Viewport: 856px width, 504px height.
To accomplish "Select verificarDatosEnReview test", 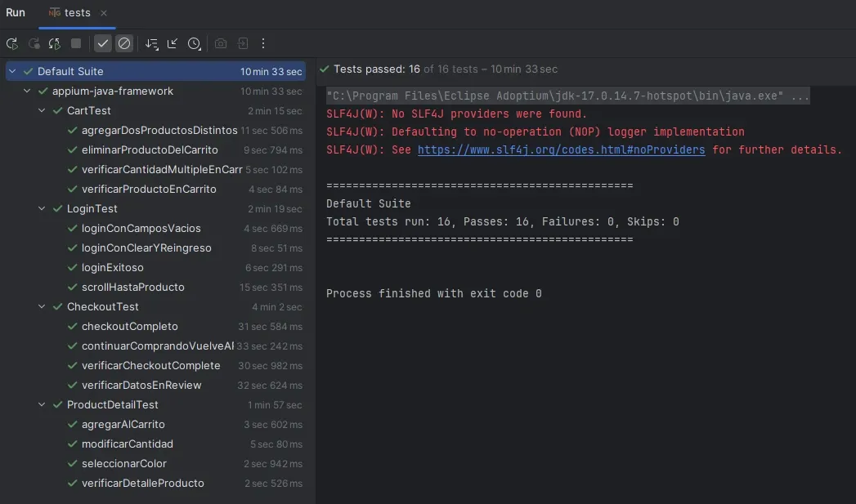I will [155, 386].
